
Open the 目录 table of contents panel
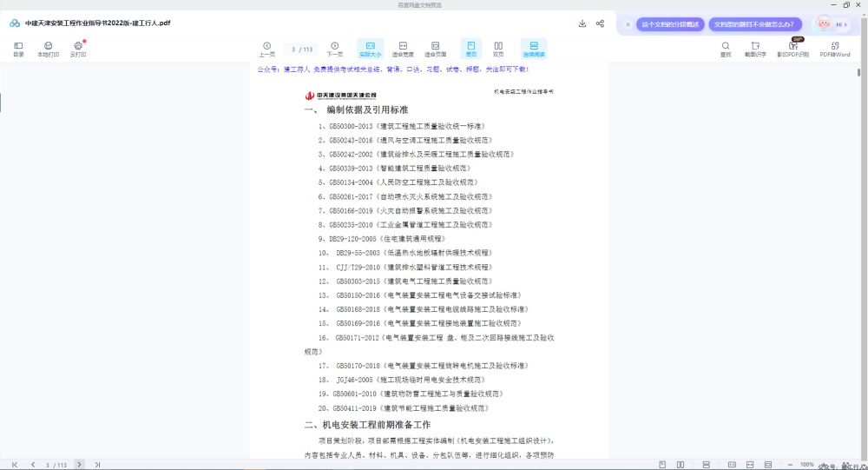18,49
